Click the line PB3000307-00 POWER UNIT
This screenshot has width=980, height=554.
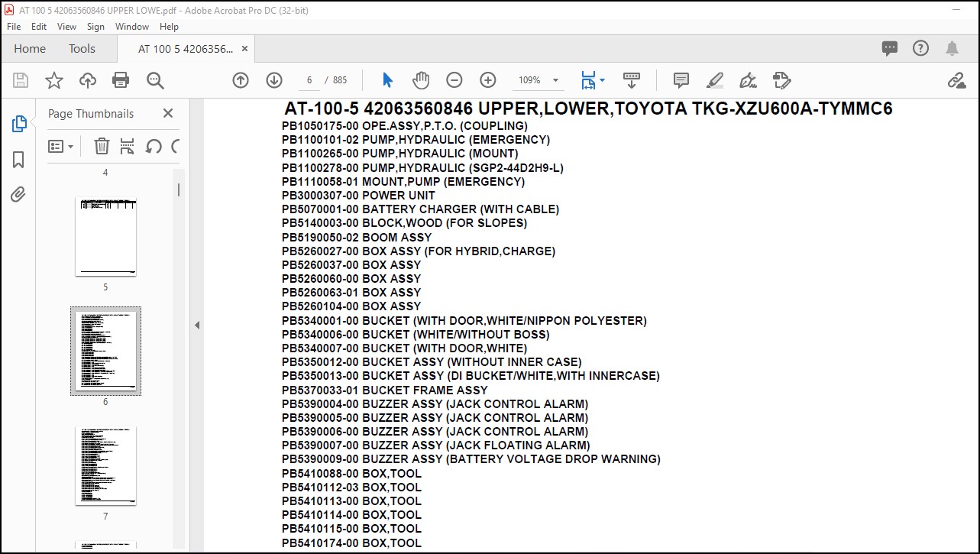(358, 196)
